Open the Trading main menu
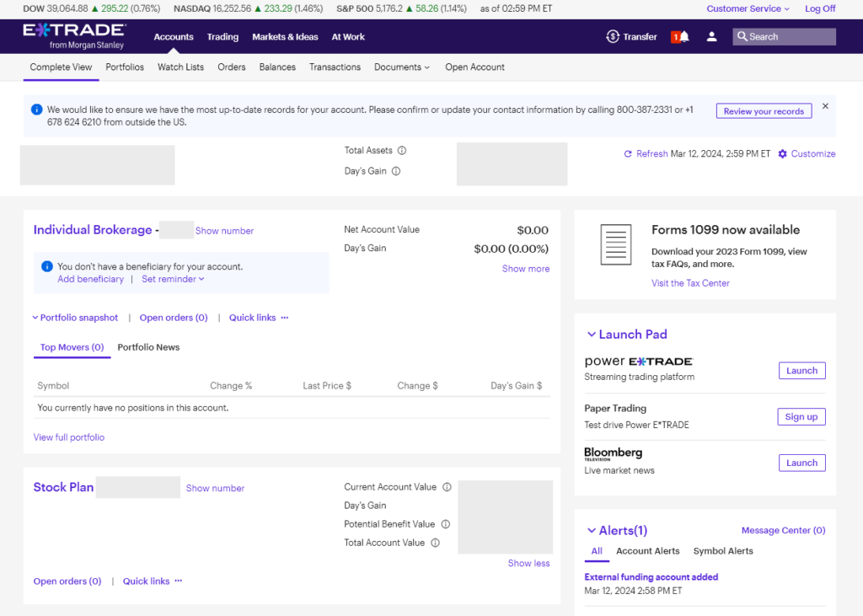This screenshot has height=616, width=863. click(222, 37)
